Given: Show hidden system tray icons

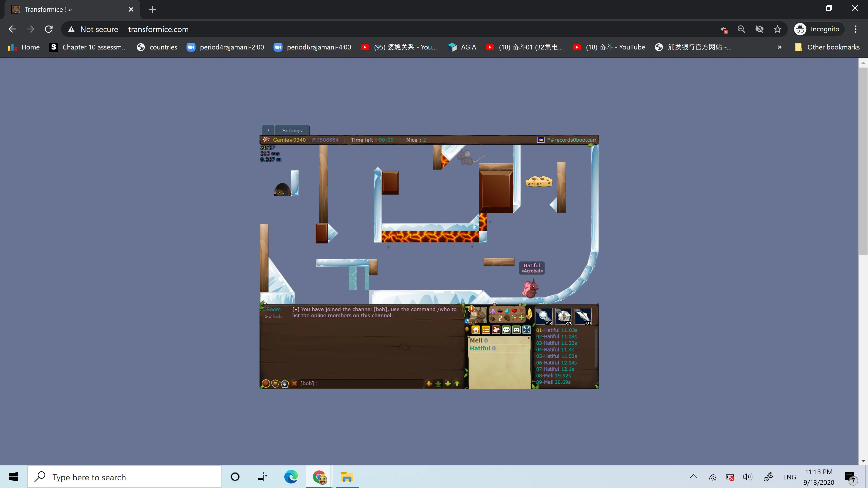Looking at the screenshot, I should tap(693, 476).
